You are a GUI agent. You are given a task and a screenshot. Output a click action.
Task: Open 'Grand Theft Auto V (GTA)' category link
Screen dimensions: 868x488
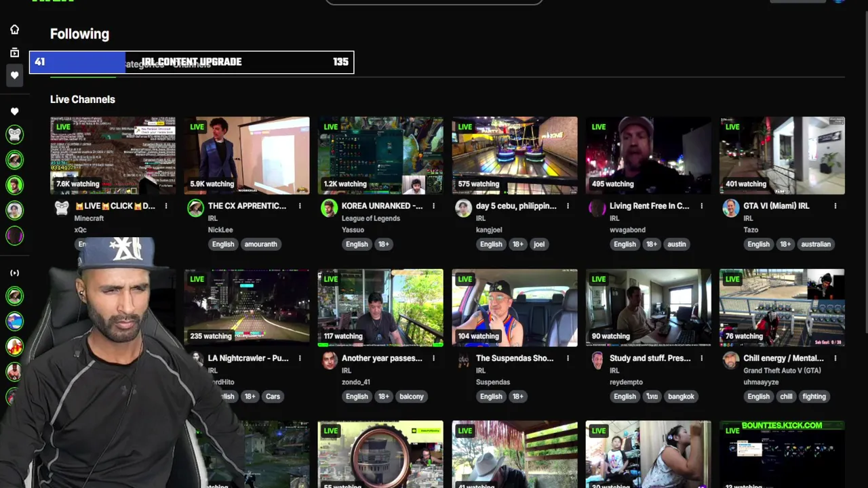click(x=782, y=371)
